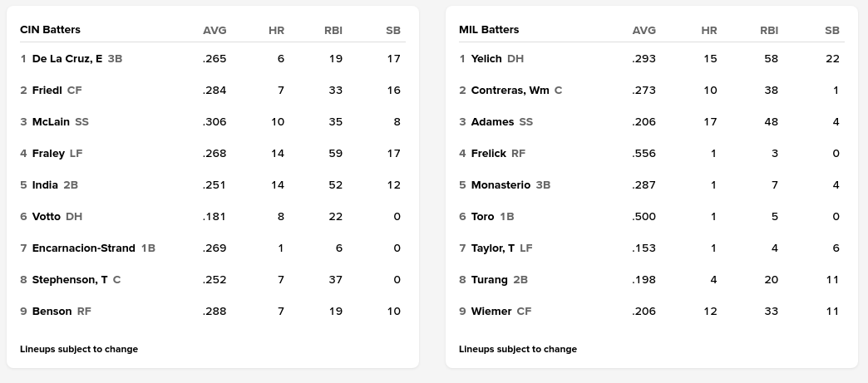This screenshot has width=868, height=383.
Task: Open Votto player link
Action: pyautogui.click(x=46, y=217)
